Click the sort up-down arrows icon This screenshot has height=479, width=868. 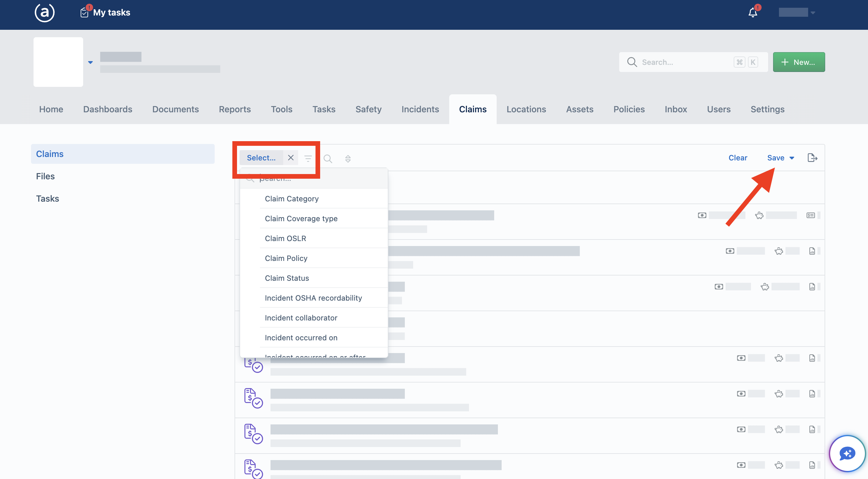pyautogui.click(x=348, y=159)
